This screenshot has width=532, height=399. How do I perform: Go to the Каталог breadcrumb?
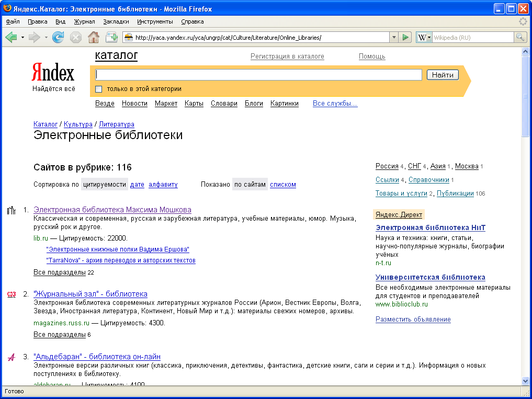click(46, 124)
